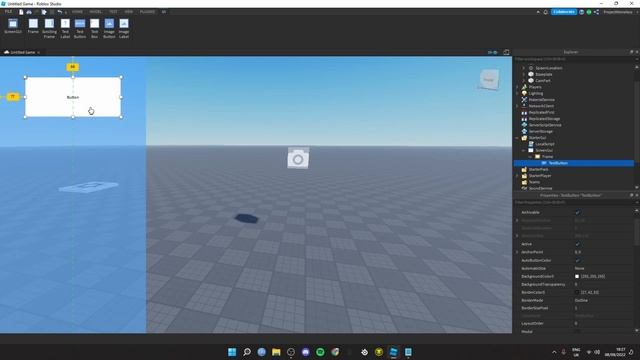Click the Lighting service icon
This screenshot has width=640, height=360.
[524, 93]
